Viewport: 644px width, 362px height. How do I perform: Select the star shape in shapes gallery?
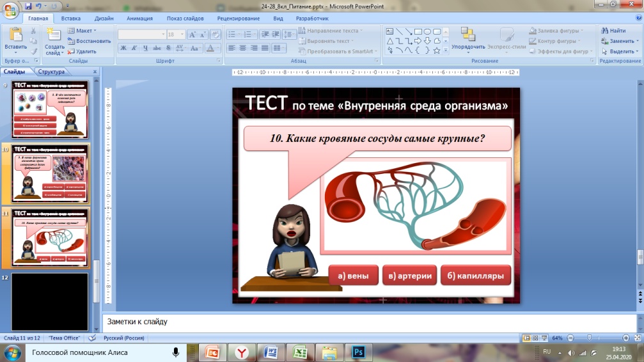click(437, 50)
